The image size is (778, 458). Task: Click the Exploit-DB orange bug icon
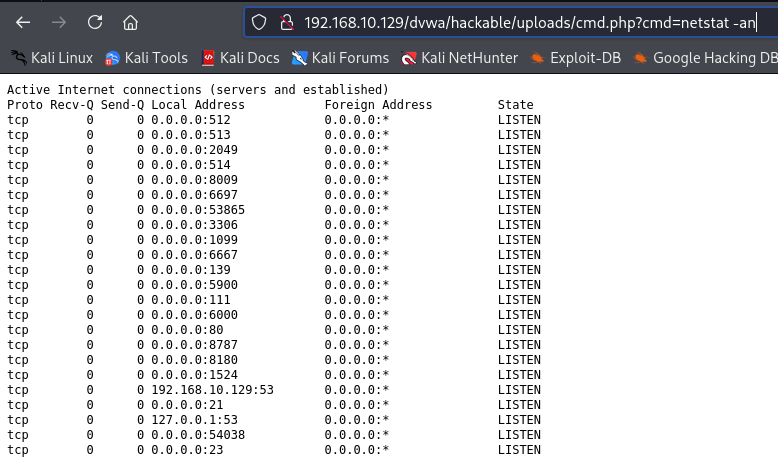click(537, 59)
